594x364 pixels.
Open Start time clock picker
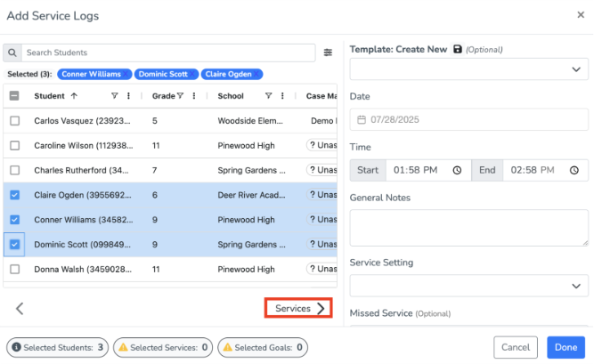click(x=457, y=171)
